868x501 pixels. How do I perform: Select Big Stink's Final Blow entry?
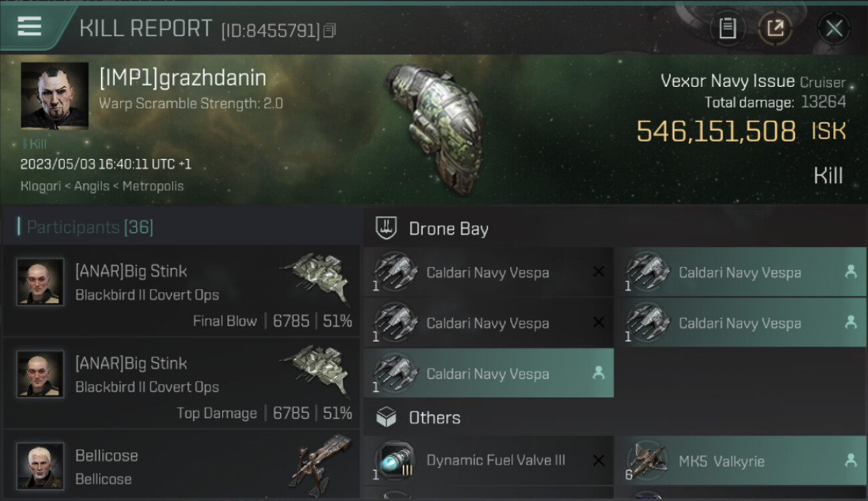(x=180, y=291)
